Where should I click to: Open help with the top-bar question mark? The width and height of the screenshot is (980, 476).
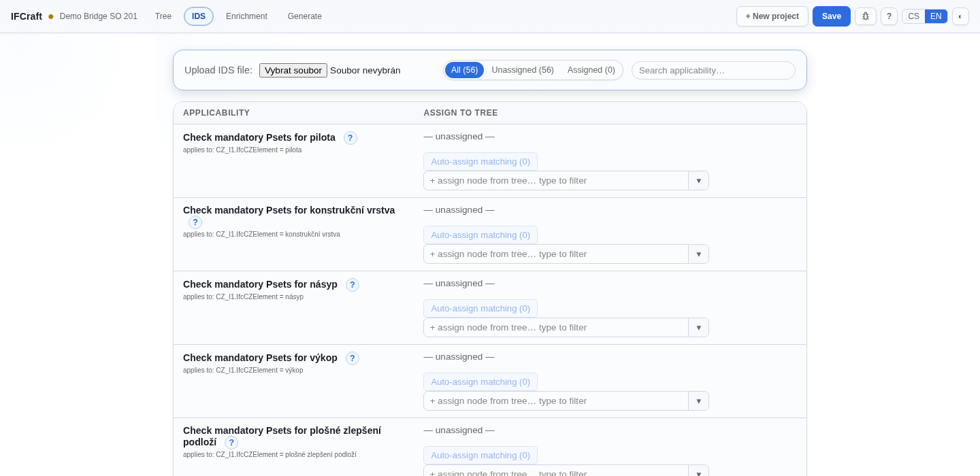tap(889, 16)
